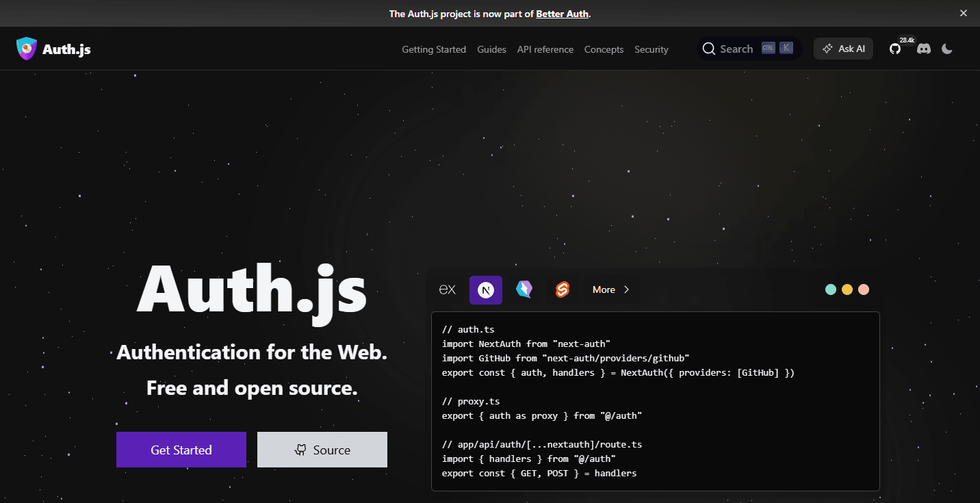Click the Ask AI sparkle button

(843, 49)
